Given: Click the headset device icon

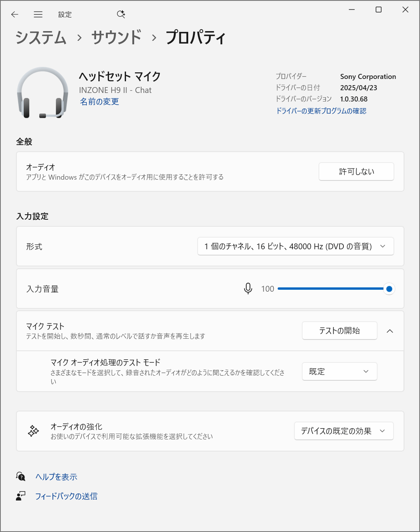Looking at the screenshot, I should [42, 93].
